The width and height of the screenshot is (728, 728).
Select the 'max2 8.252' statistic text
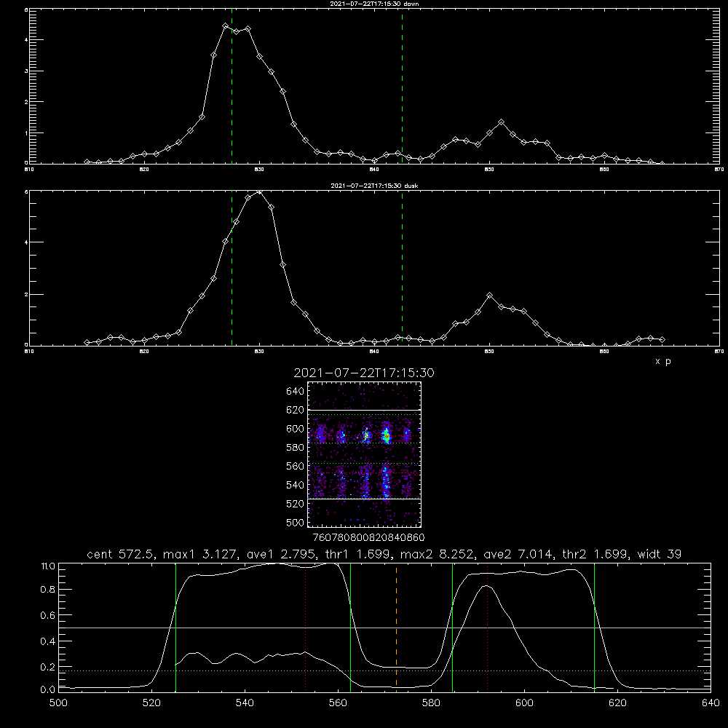click(438, 554)
